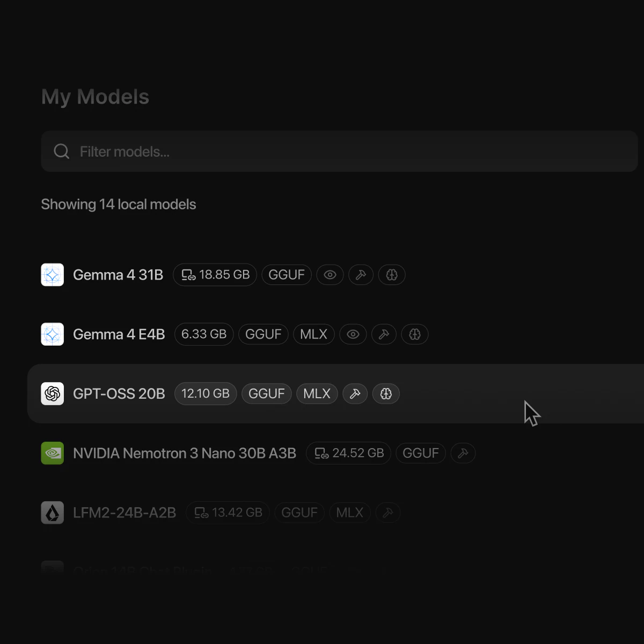Viewport: 644px width, 644px height.
Task: Click the hammer badge on GPT-OSS 20B
Action: (355, 394)
